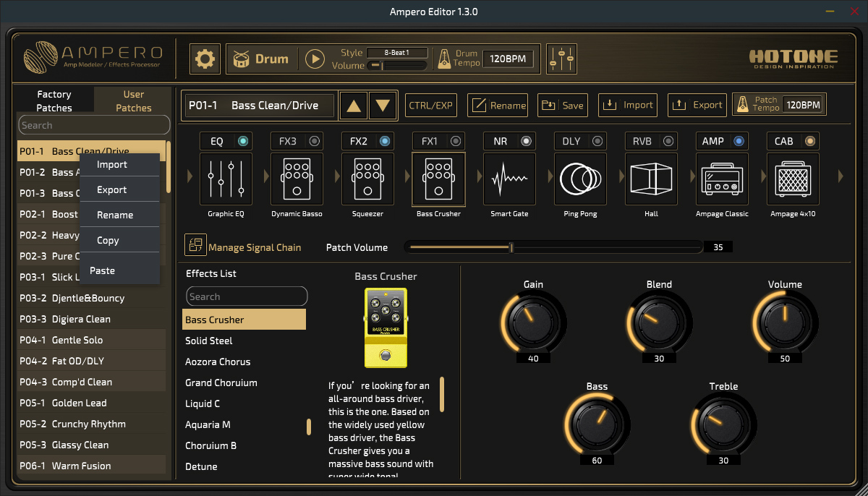Click the drum tempo metronome icon
The image size is (868, 496).
click(x=445, y=59)
